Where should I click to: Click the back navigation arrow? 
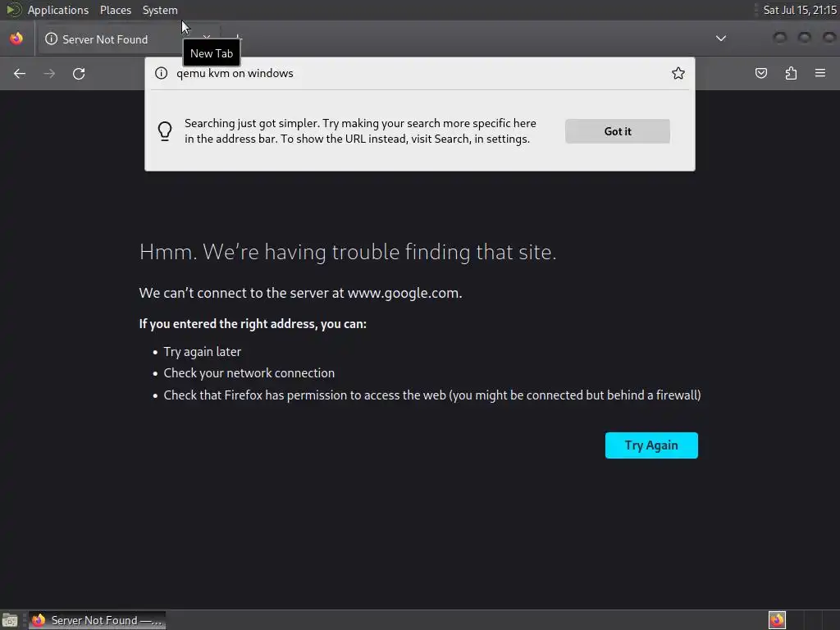point(20,73)
